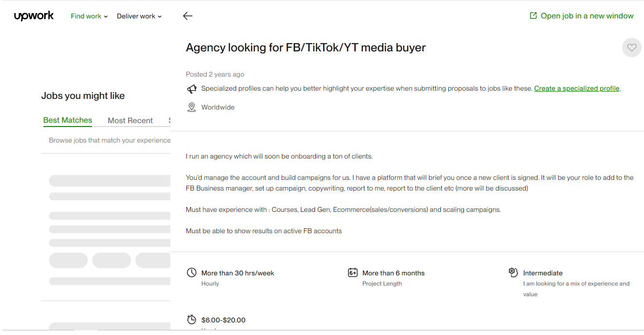The height and width of the screenshot is (335, 644).
Task: Click the Jobs you might like heading
Action: point(83,96)
